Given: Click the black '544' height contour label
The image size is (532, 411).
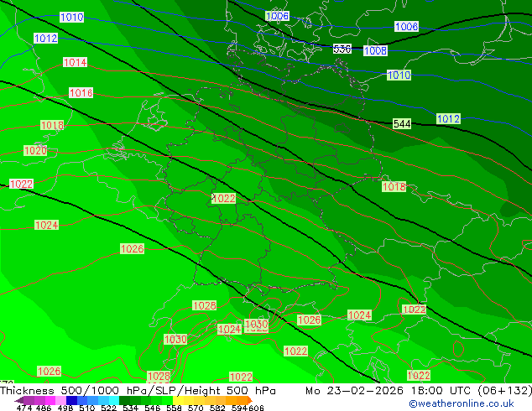Looking at the screenshot, I should click(x=402, y=124).
